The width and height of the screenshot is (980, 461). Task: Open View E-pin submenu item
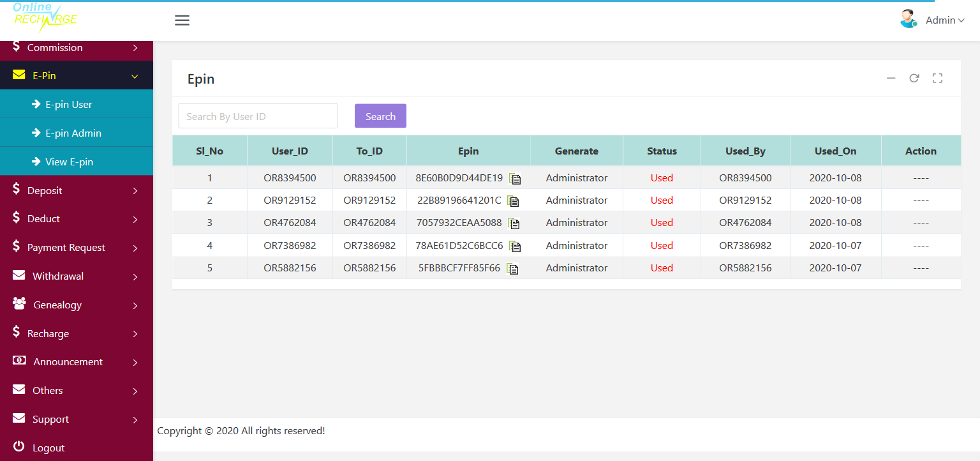[77, 162]
